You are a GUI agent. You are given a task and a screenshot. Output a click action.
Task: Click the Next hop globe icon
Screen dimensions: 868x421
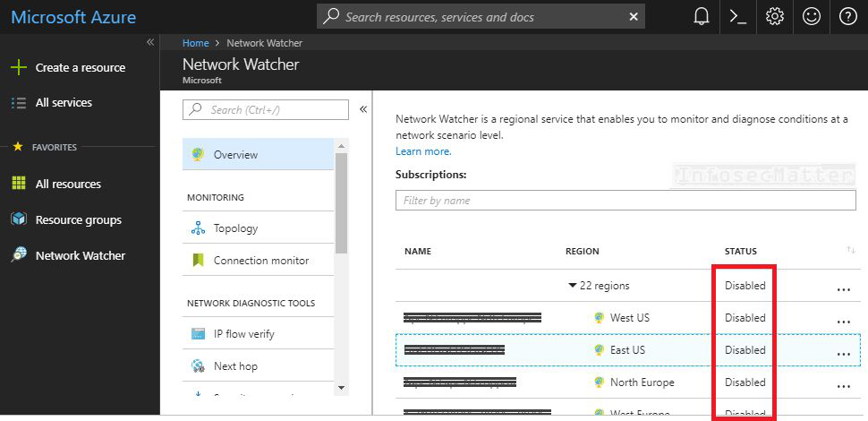pos(198,365)
